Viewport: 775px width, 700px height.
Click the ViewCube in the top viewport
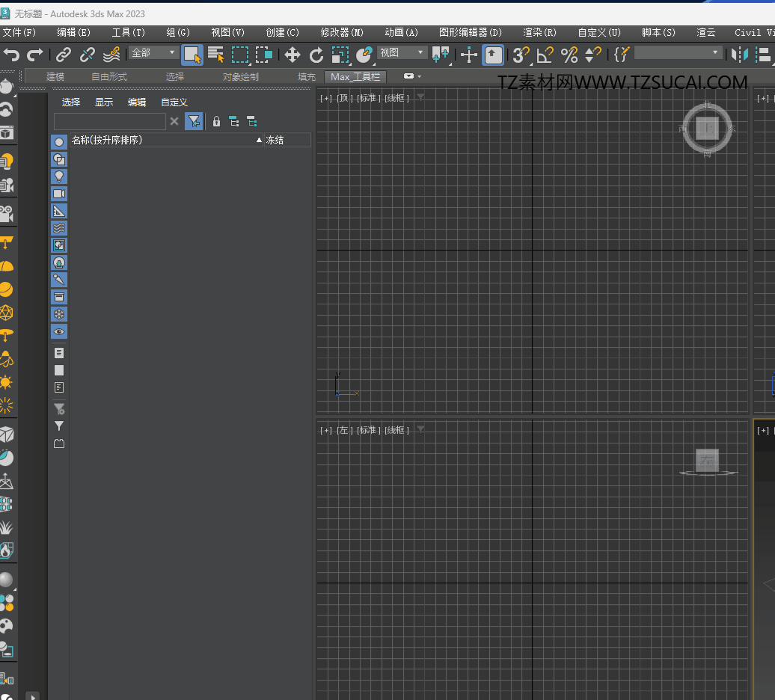706,129
